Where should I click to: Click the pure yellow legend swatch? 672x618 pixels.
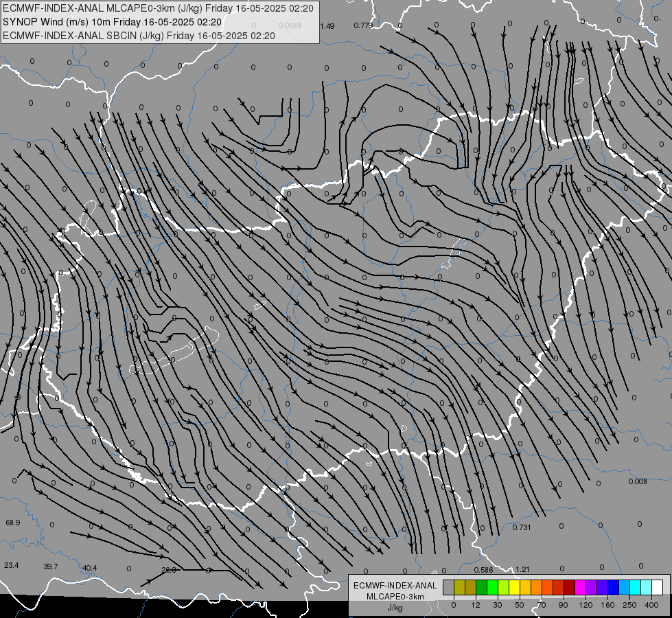tap(514, 587)
